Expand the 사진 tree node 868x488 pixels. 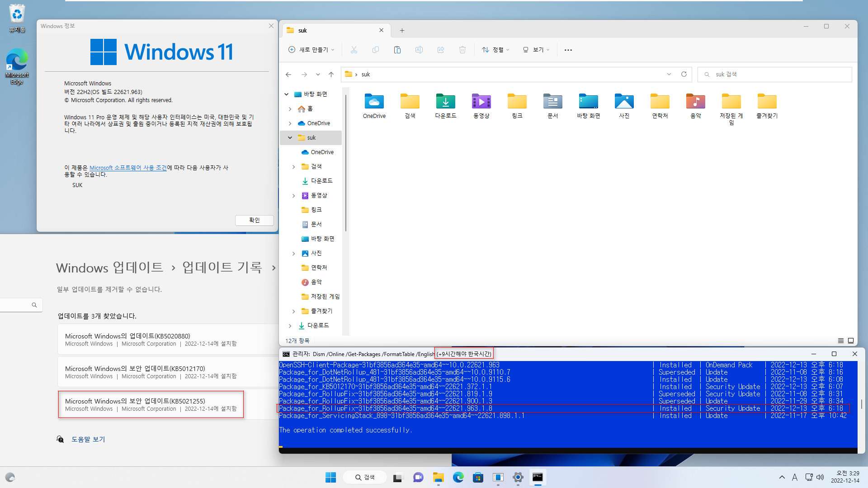click(x=293, y=253)
